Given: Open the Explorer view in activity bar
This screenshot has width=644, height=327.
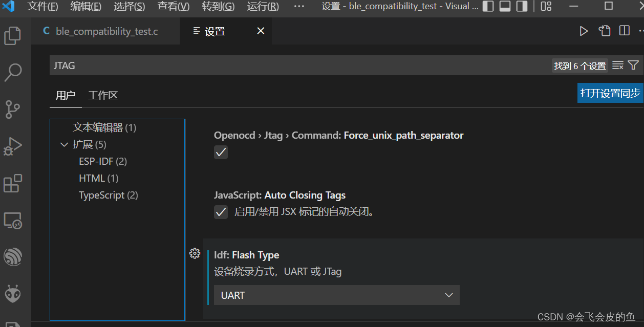Looking at the screenshot, I should click(12, 35).
